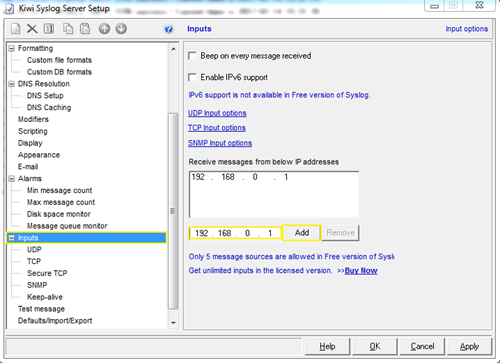
Task: Open the UDP Input options link
Action: pos(217,113)
